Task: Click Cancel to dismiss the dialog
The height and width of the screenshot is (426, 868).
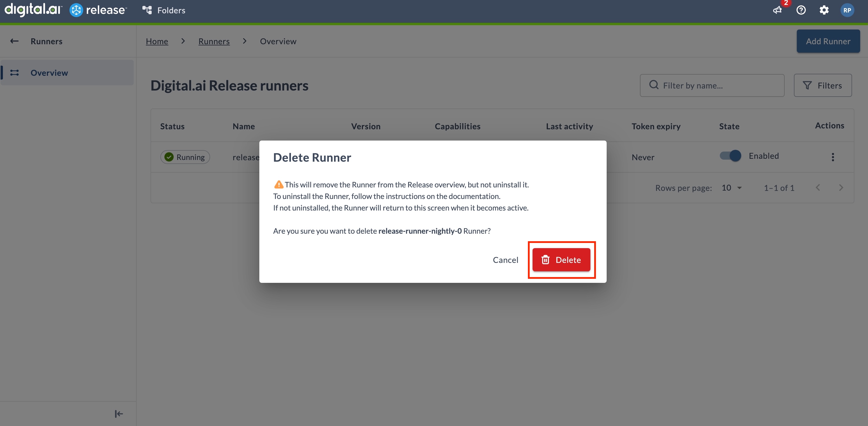Action: pyautogui.click(x=505, y=260)
